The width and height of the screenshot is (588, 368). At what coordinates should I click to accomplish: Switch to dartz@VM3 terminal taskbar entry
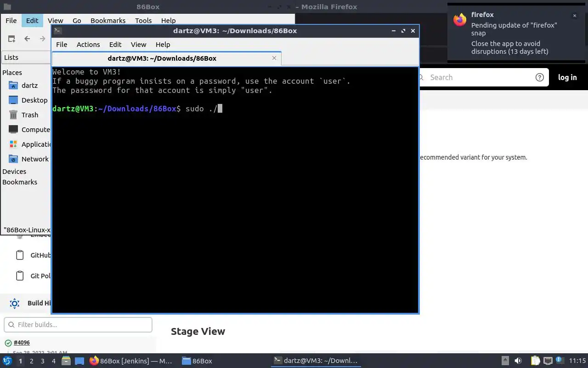pos(316,361)
